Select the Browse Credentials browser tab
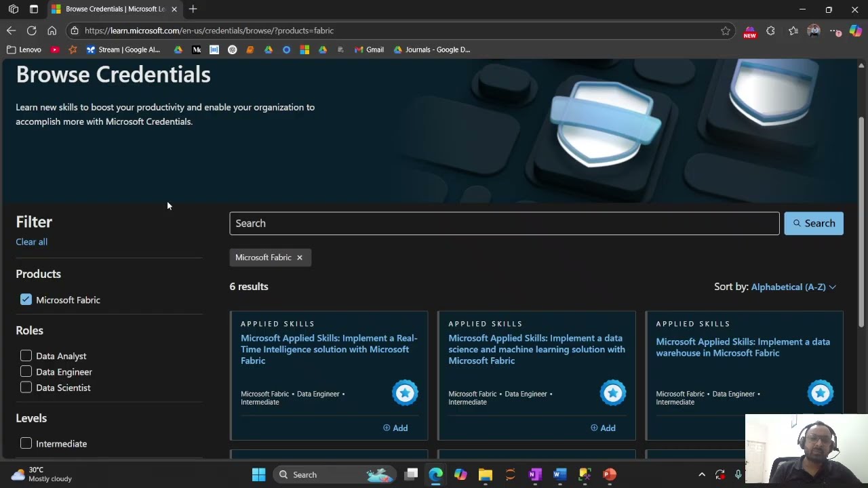Viewport: 868px width, 488px height. coord(114,9)
